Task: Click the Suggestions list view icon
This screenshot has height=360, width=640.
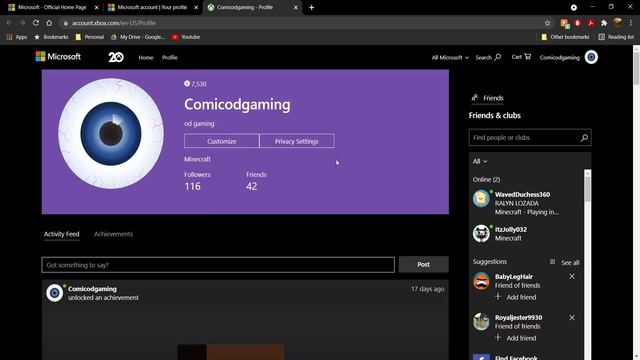Action: pos(552,262)
